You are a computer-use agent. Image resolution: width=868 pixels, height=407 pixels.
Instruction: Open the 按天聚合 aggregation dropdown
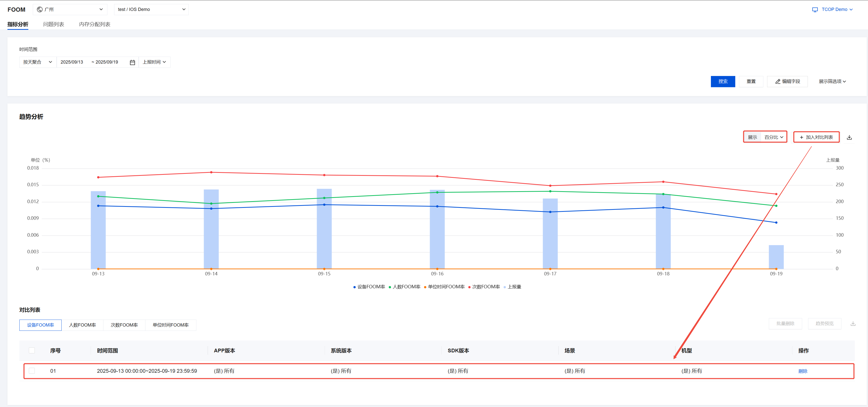pyautogui.click(x=37, y=62)
